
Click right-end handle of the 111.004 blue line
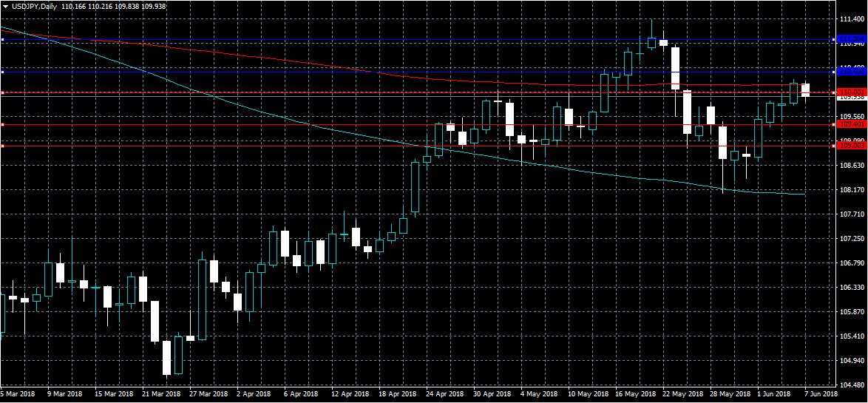point(834,39)
